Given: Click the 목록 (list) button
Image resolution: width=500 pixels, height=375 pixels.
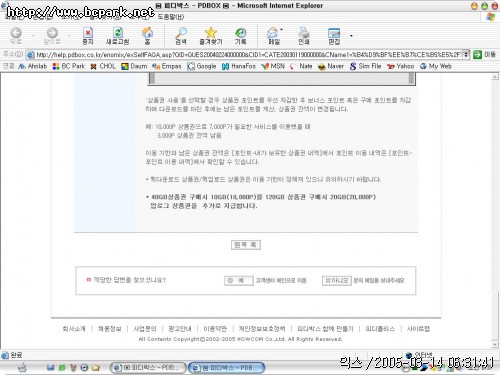Looking at the screenshot, I should click(246, 245).
